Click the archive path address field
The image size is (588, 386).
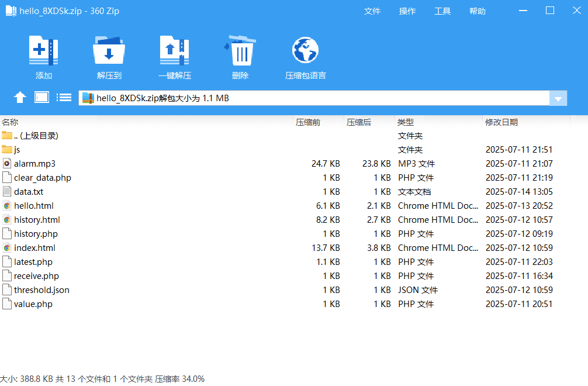(x=314, y=98)
